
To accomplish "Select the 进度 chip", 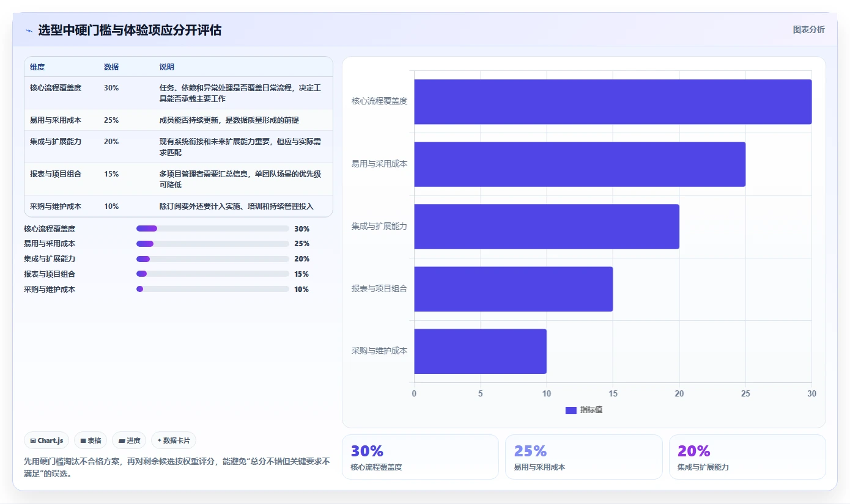I will (x=129, y=440).
